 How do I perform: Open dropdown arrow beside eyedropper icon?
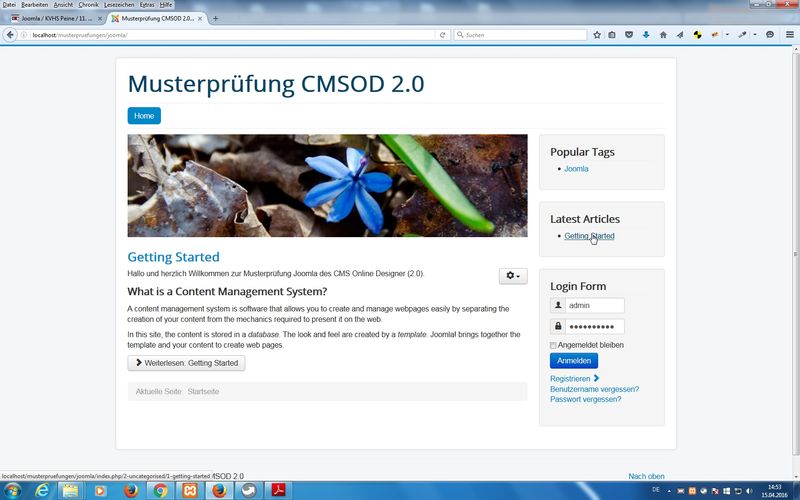tap(755, 35)
